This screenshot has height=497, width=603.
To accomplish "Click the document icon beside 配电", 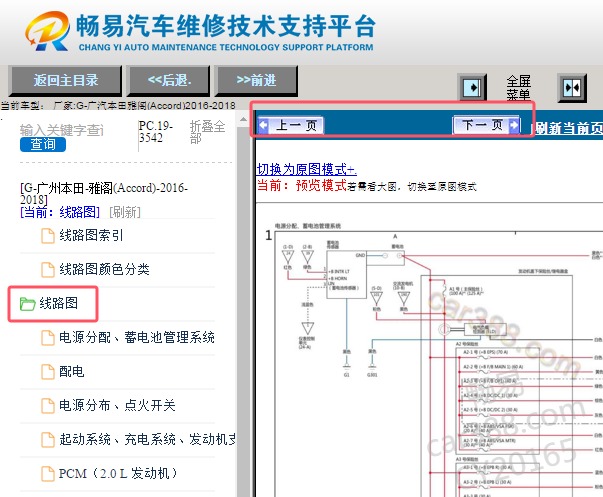I will (48, 372).
